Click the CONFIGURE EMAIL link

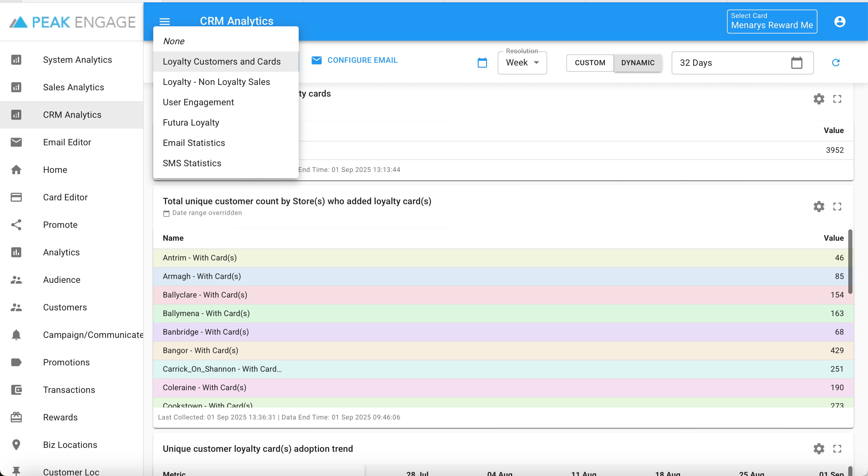pos(362,60)
